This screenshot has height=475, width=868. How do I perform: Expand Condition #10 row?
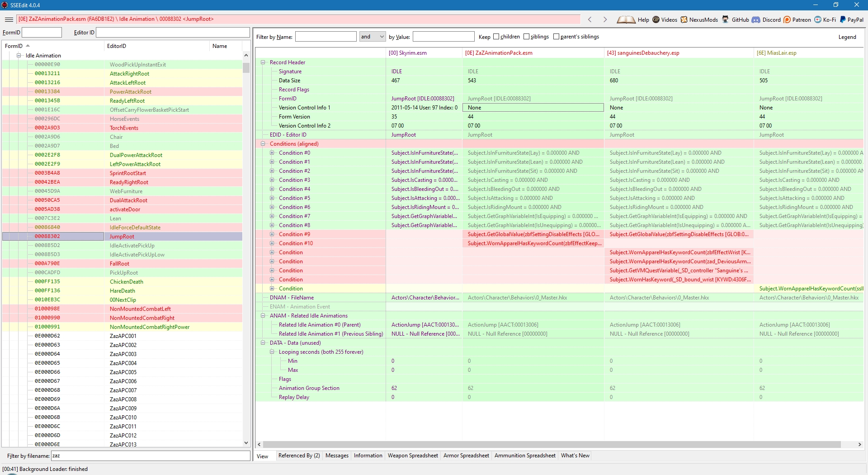(x=272, y=243)
